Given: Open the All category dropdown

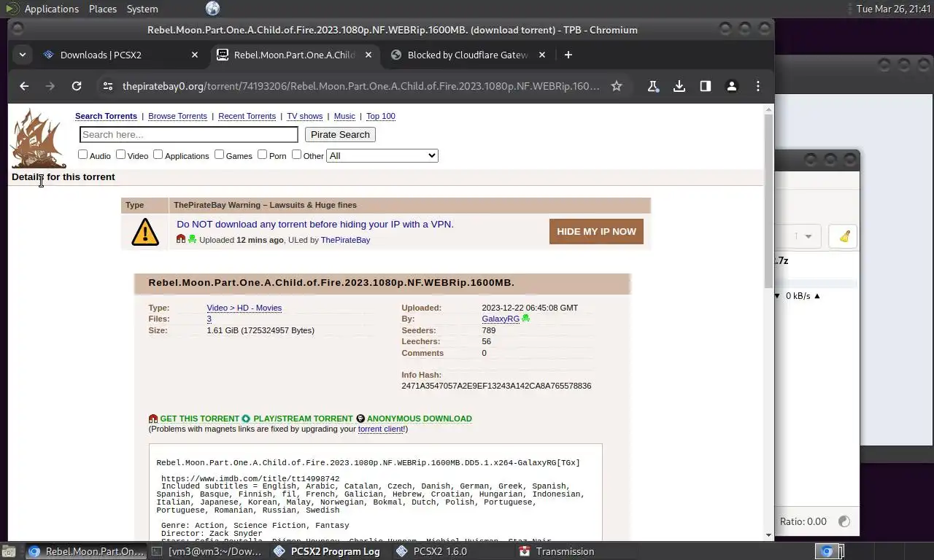Looking at the screenshot, I should [382, 155].
